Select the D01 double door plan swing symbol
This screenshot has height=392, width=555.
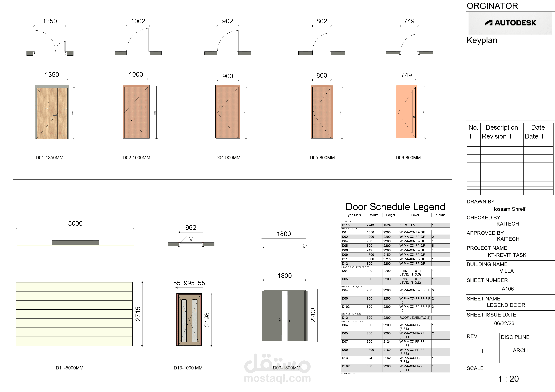[50, 43]
